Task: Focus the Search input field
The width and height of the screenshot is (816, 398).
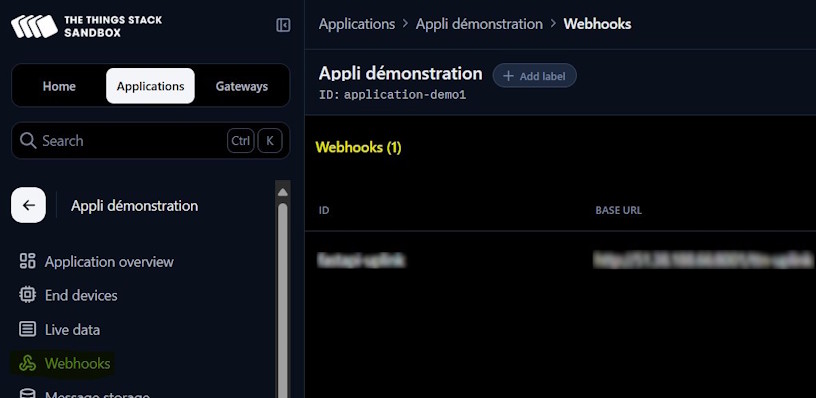Action: [x=150, y=140]
